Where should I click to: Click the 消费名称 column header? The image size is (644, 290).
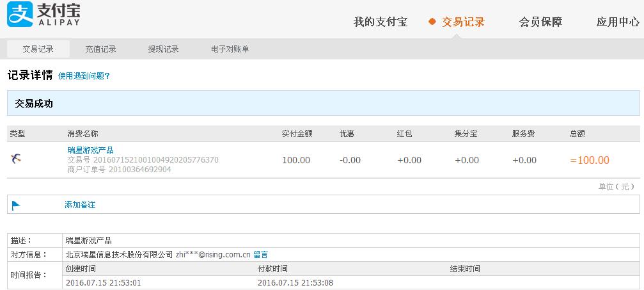83,134
